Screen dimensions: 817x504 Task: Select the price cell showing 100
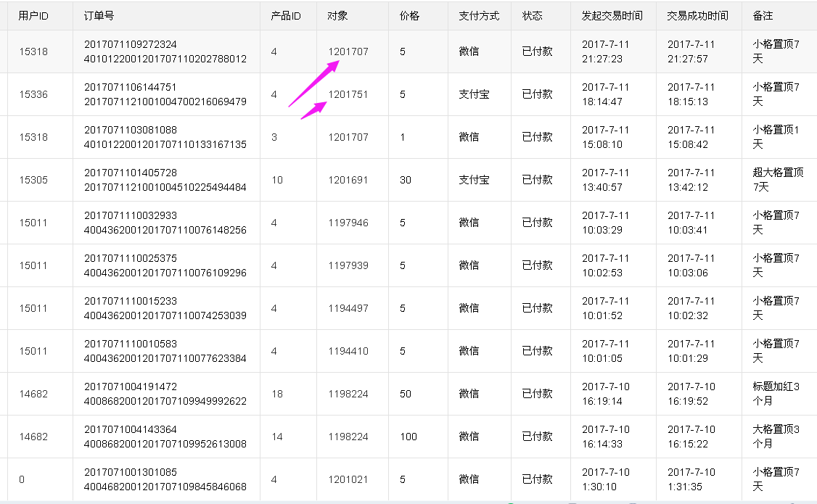(x=408, y=437)
